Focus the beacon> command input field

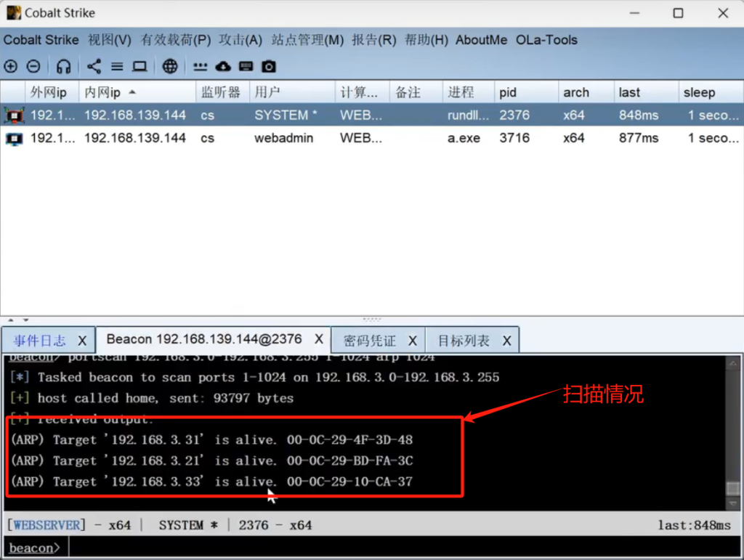pos(404,548)
